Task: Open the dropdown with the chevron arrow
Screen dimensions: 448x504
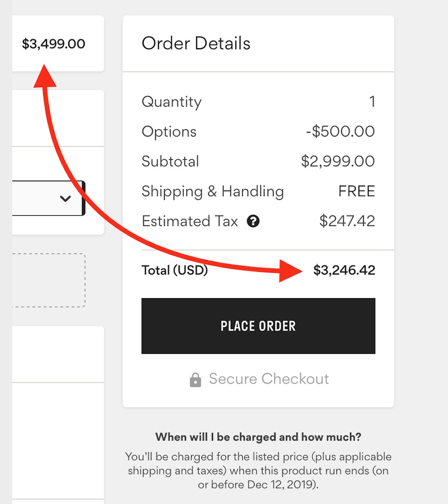Action: (65, 198)
